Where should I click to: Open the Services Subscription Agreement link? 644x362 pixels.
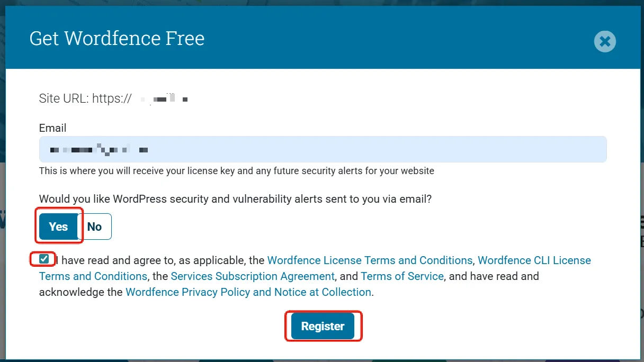(x=253, y=276)
